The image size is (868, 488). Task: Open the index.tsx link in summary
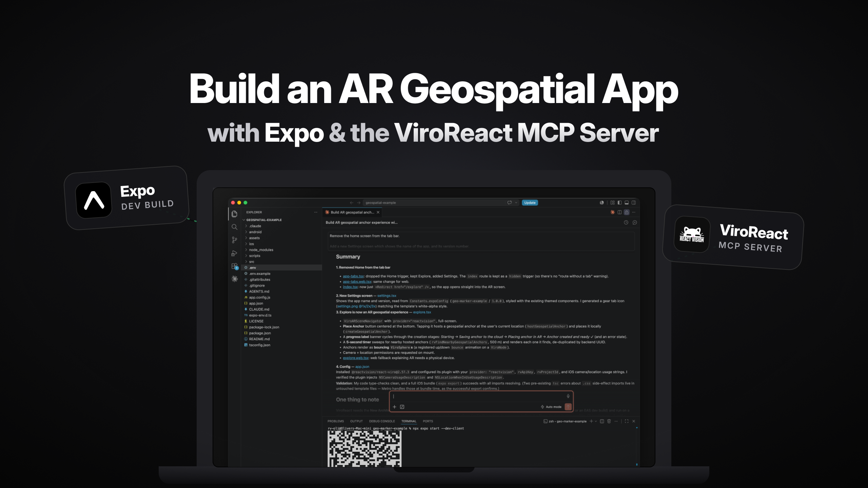350,287
